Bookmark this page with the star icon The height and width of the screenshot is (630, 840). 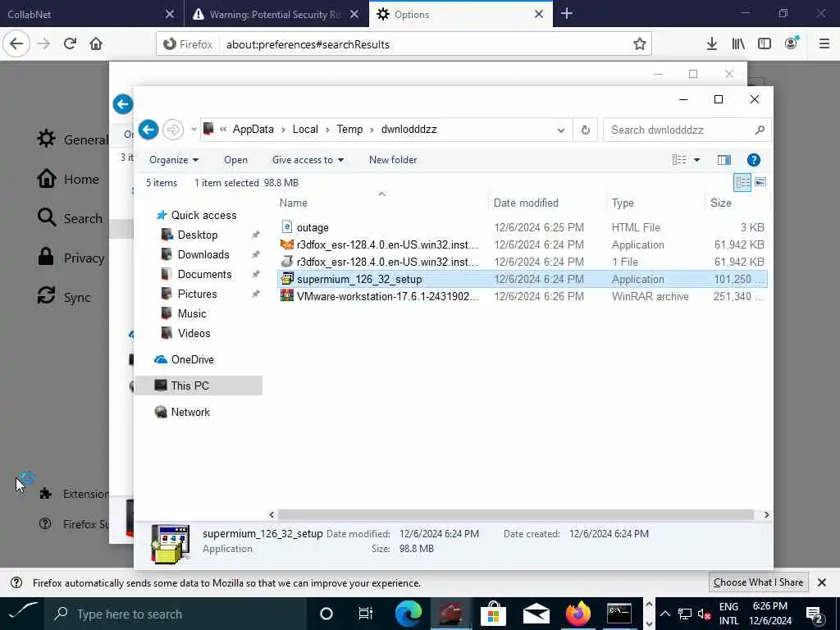639,44
